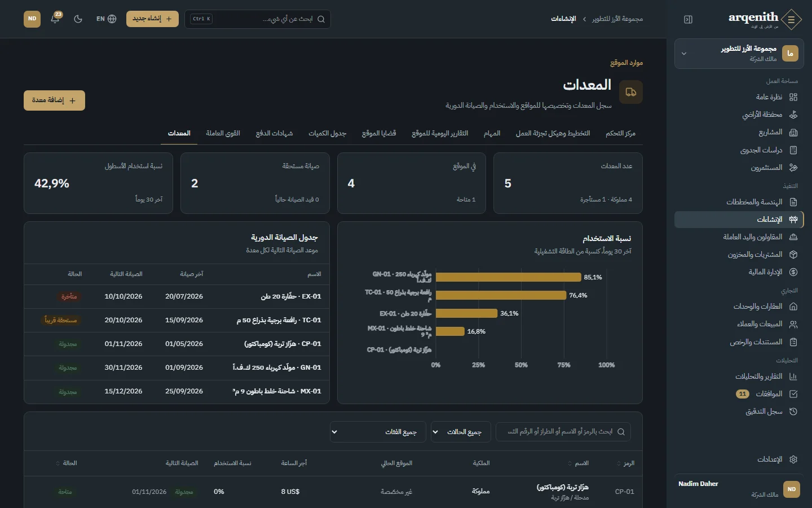
Task: Click the موارد الموقع breadcrumb label
Action: (x=626, y=63)
